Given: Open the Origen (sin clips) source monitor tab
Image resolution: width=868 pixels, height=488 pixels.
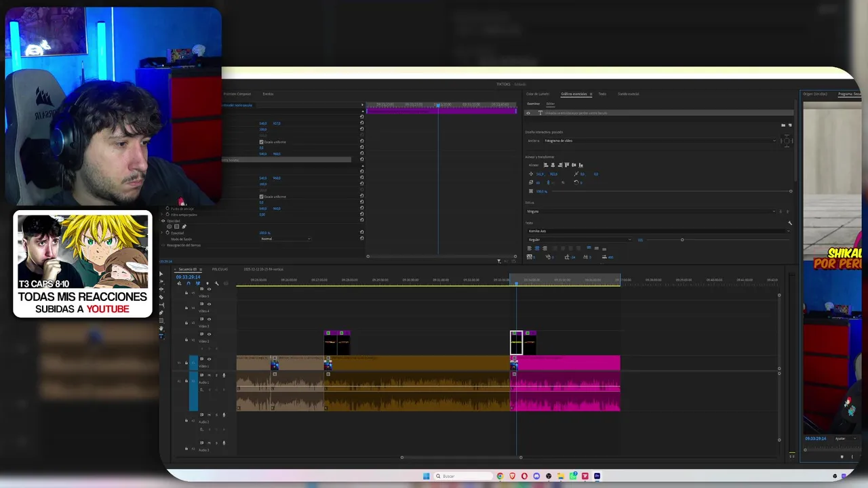Looking at the screenshot, I should click(x=815, y=94).
